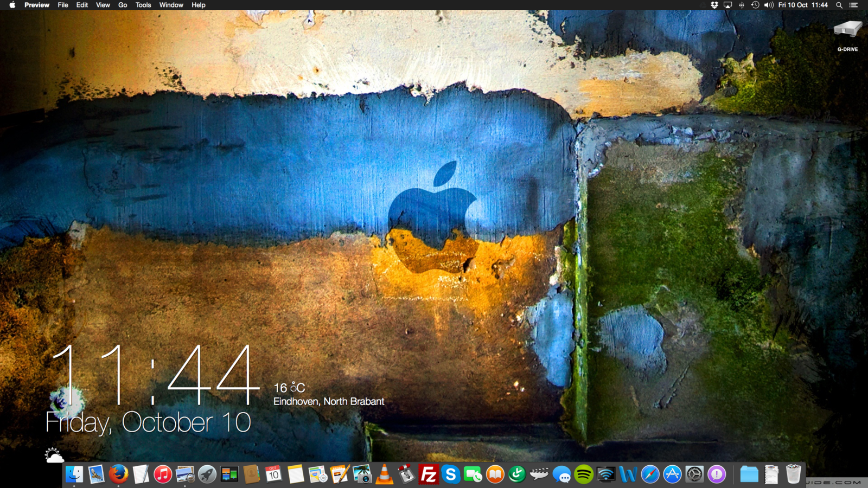
Task: Launch Spotify from the dock
Action: click(x=584, y=474)
